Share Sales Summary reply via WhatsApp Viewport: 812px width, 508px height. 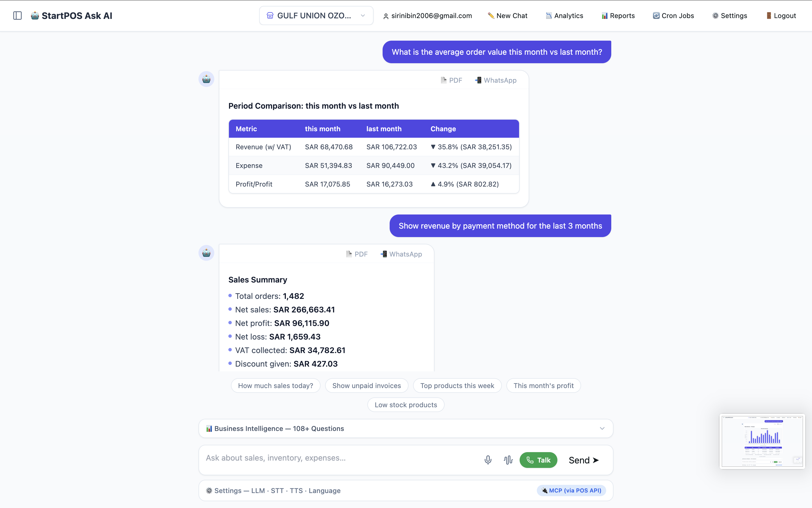click(401, 254)
